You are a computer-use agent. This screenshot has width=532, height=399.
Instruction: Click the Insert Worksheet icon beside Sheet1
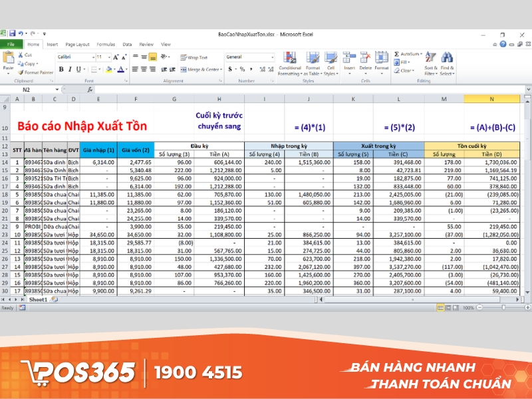55,300
